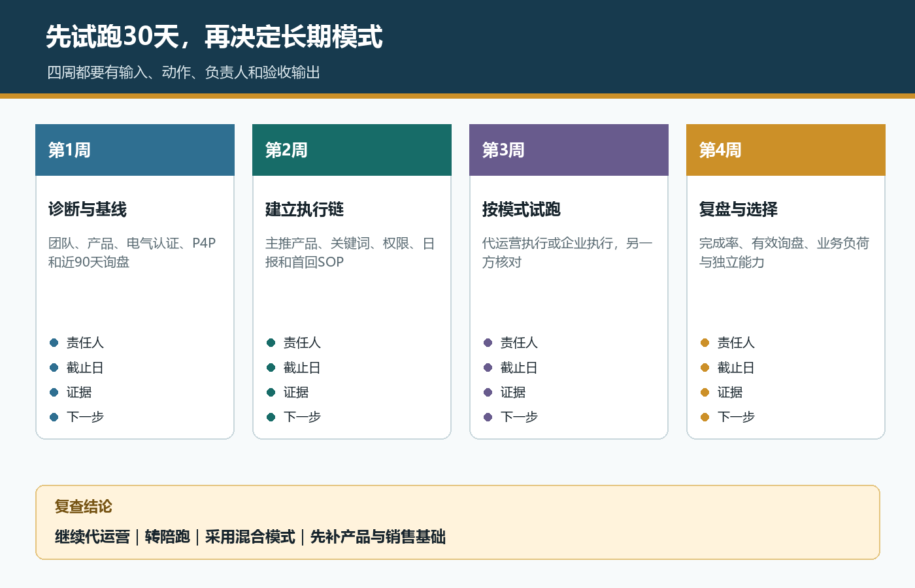Click 下一步 in the 第4周 card
915x588 pixels.
click(x=736, y=417)
